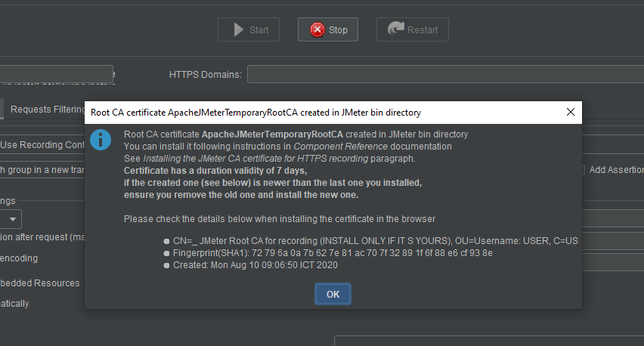
Task: Click 'Please check the details below' text
Action: click(x=279, y=219)
